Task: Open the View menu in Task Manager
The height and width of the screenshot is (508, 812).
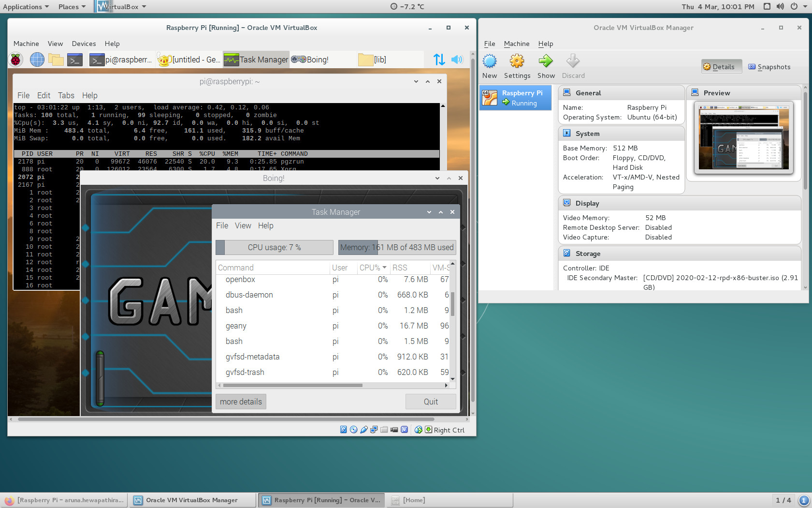Action: pyautogui.click(x=243, y=225)
